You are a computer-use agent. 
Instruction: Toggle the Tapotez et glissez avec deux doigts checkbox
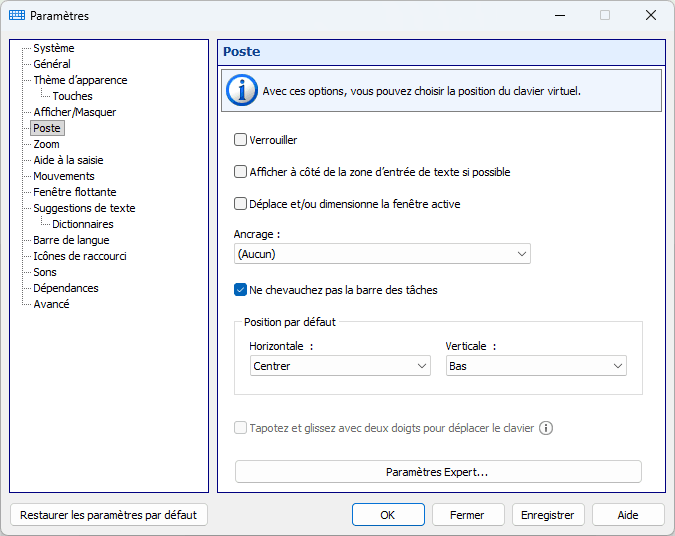point(240,428)
